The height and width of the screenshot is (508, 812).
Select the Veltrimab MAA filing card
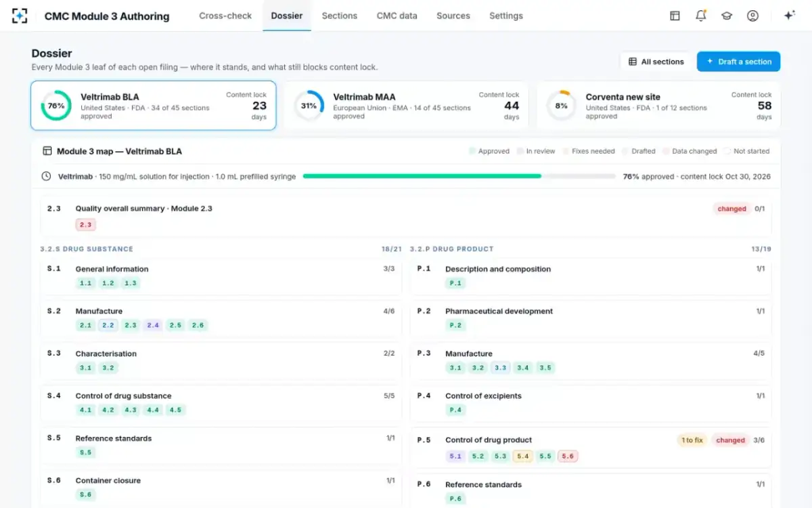406,106
